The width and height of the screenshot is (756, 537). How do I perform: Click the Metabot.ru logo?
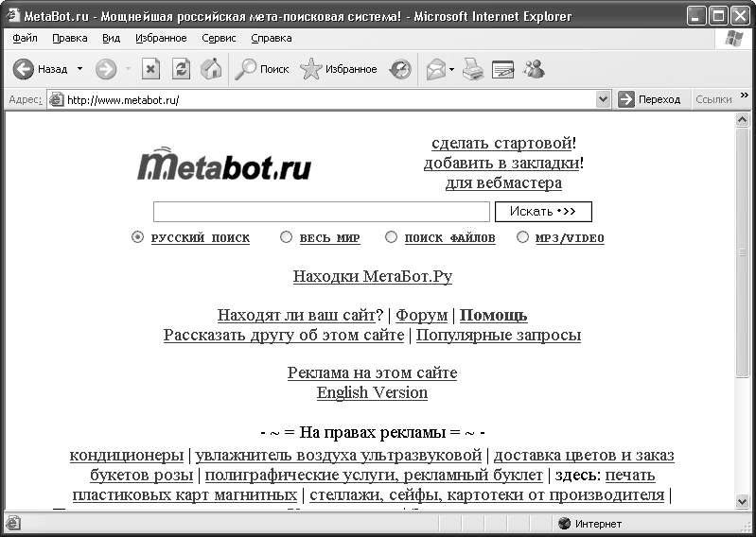[x=224, y=165]
